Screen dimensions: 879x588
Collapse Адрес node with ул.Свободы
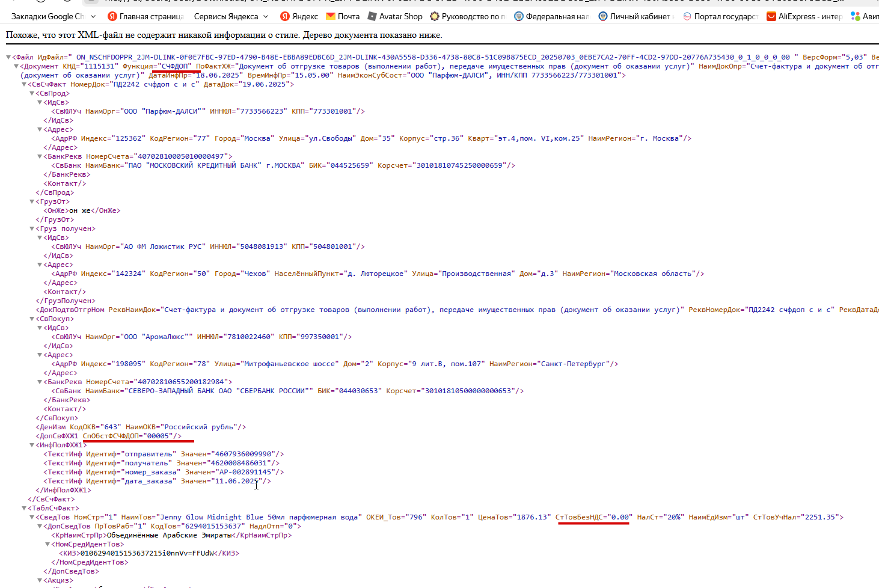click(40, 130)
